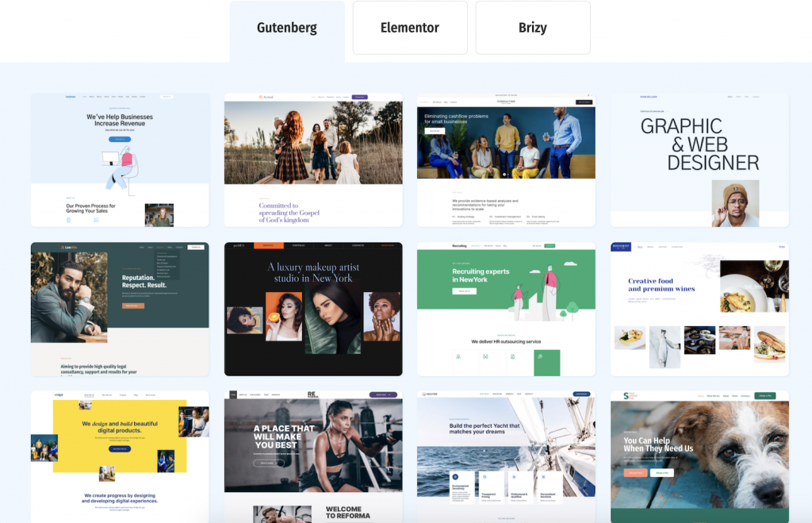Click the man's portrait in the designer template

735,203
